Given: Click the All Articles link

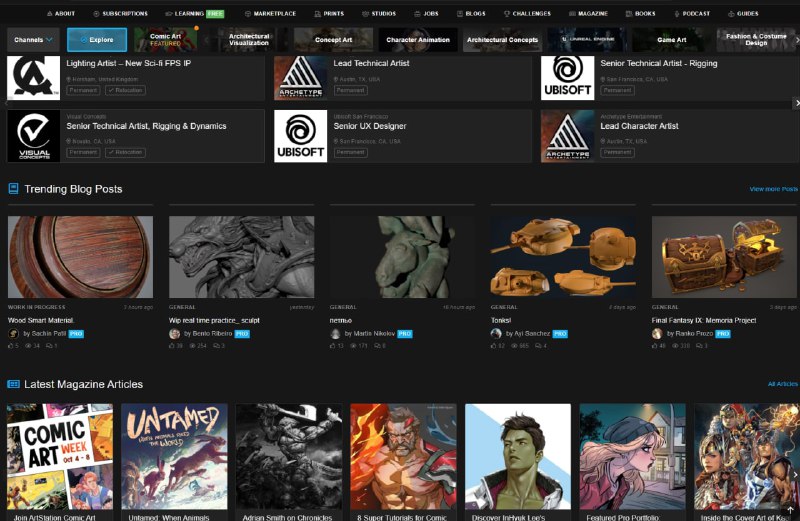Looking at the screenshot, I should [x=783, y=384].
